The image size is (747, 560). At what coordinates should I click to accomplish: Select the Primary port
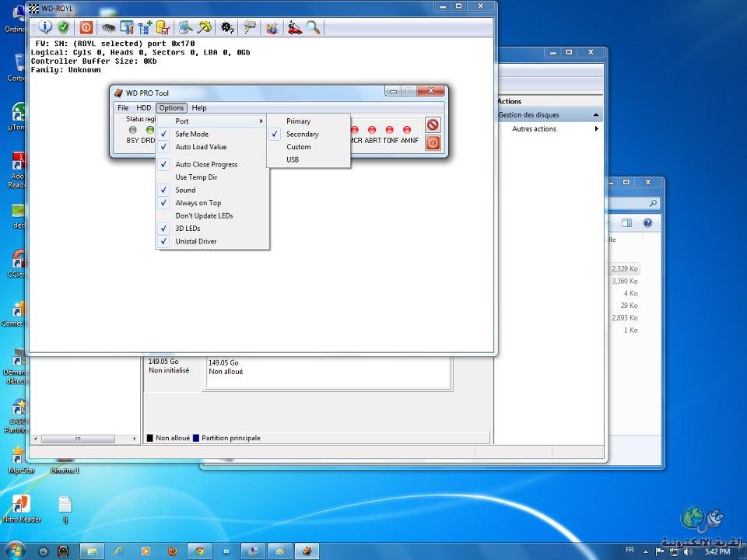pos(309,121)
